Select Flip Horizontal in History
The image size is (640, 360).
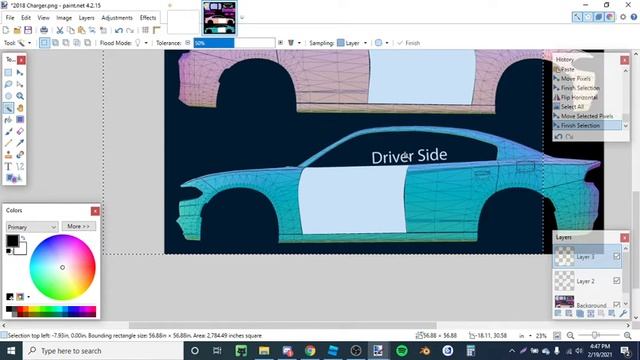coord(579,98)
